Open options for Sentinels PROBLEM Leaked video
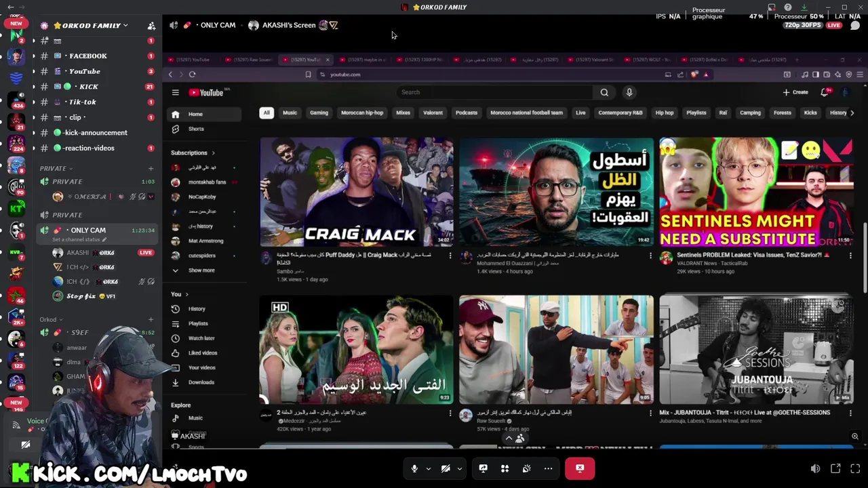The height and width of the screenshot is (488, 868). point(850,256)
